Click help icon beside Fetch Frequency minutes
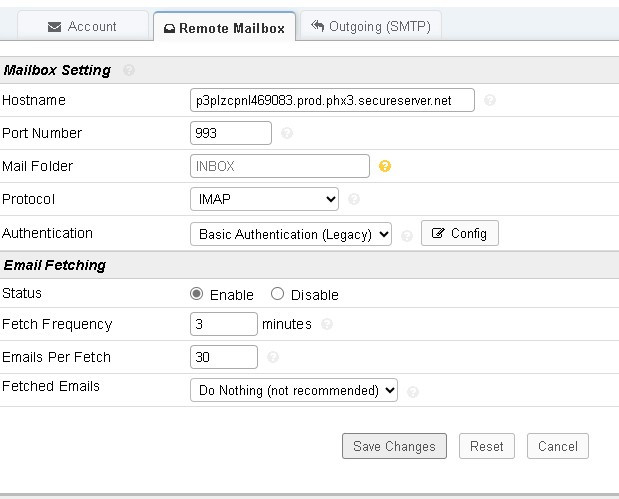Screen dimensions: 619x499 327,324
